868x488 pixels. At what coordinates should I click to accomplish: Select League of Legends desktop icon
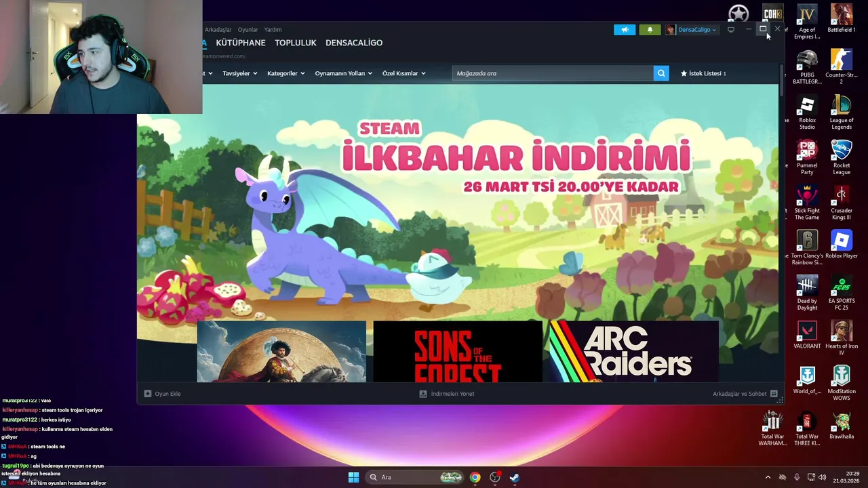[842, 113]
